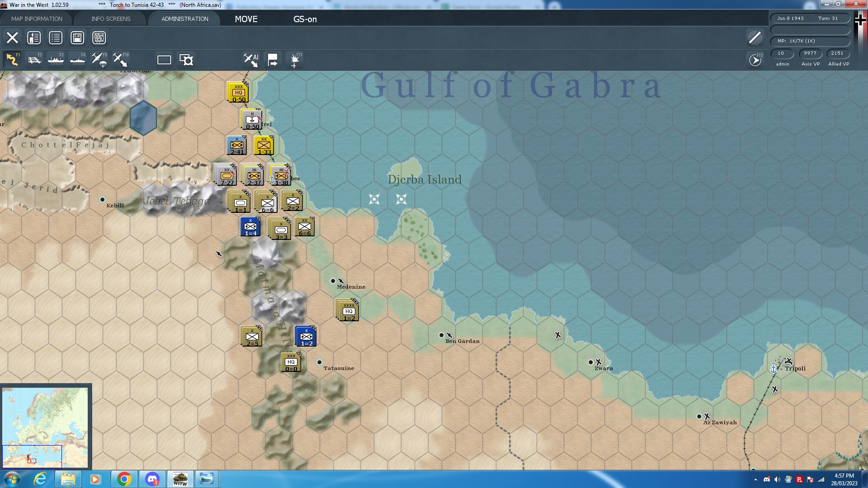Select the rail movement mode (F2)
This screenshot has width=868, height=488.
(x=34, y=60)
